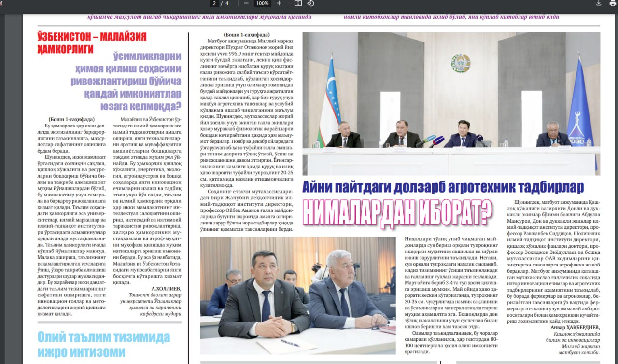The width and height of the screenshot is (618, 364).
Task: Click the author name 'А.ХОЛЛИЕВ'
Action: click(x=166, y=288)
